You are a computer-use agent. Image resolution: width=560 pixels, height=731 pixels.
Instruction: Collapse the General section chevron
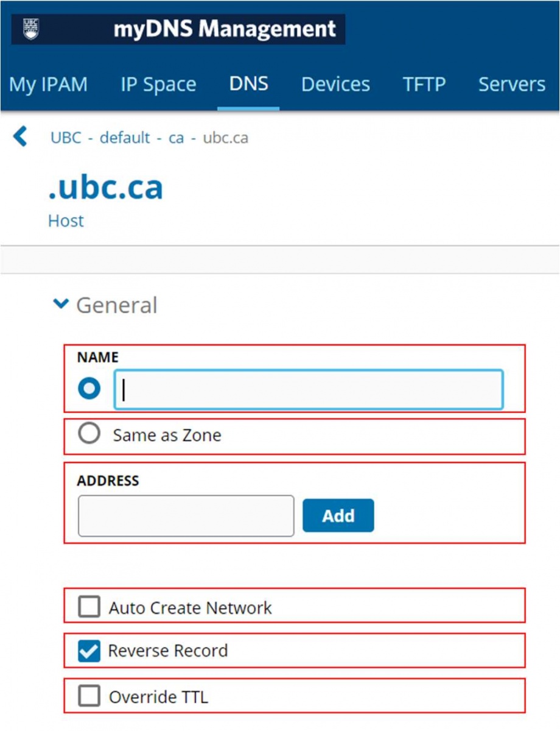(61, 304)
